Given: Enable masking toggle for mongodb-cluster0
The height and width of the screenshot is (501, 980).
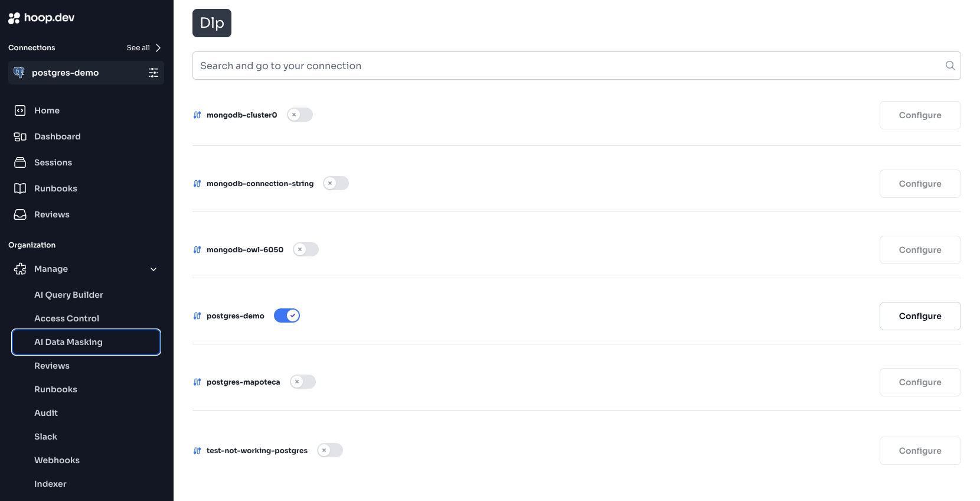Looking at the screenshot, I should [x=300, y=115].
